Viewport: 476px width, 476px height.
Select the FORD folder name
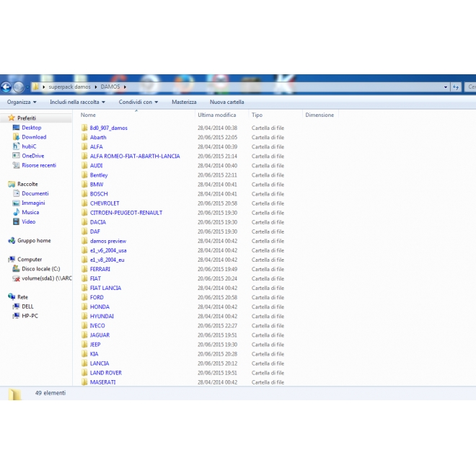(97, 297)
